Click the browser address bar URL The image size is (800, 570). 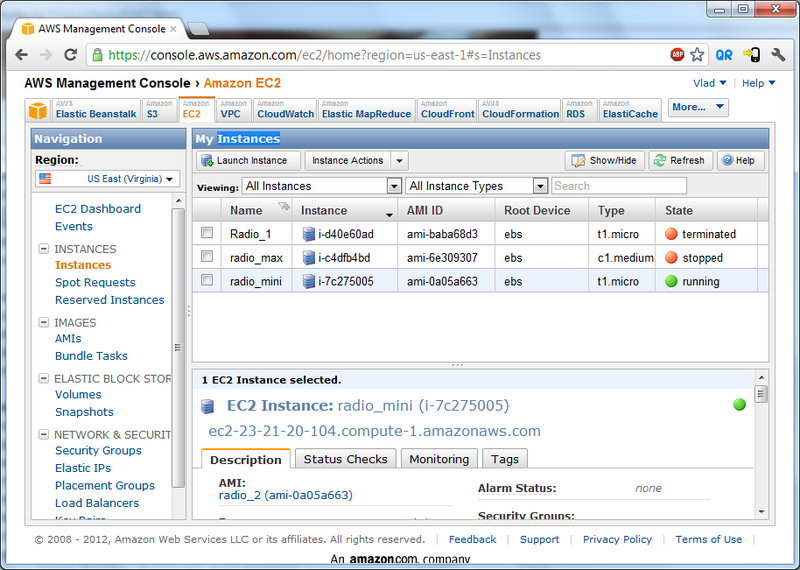tap(324, 55)
